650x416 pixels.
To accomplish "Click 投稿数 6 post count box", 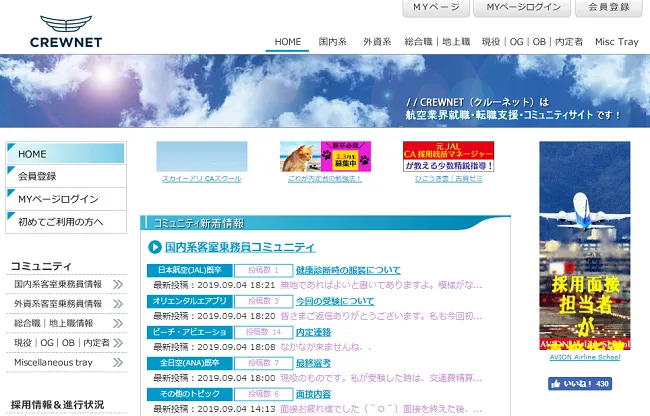I will (x=264, y=394).
